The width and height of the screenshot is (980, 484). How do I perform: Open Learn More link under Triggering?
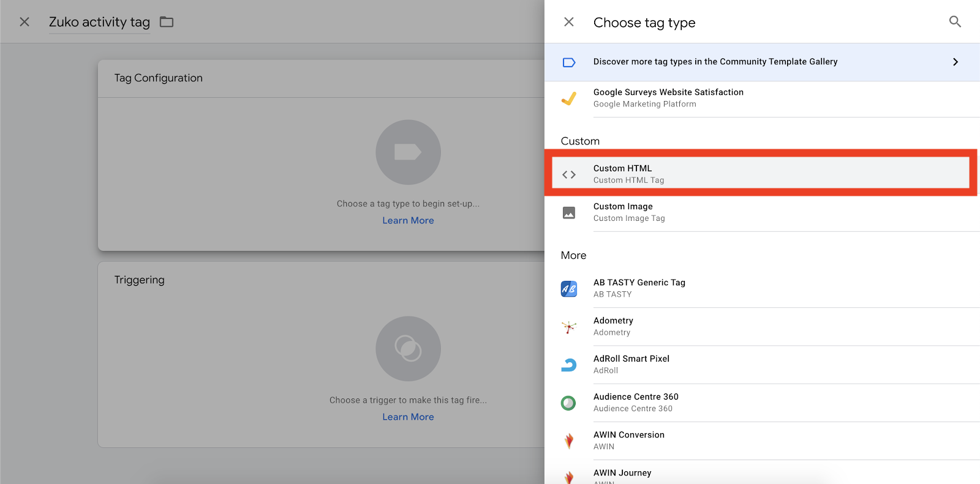click(408, 417)
